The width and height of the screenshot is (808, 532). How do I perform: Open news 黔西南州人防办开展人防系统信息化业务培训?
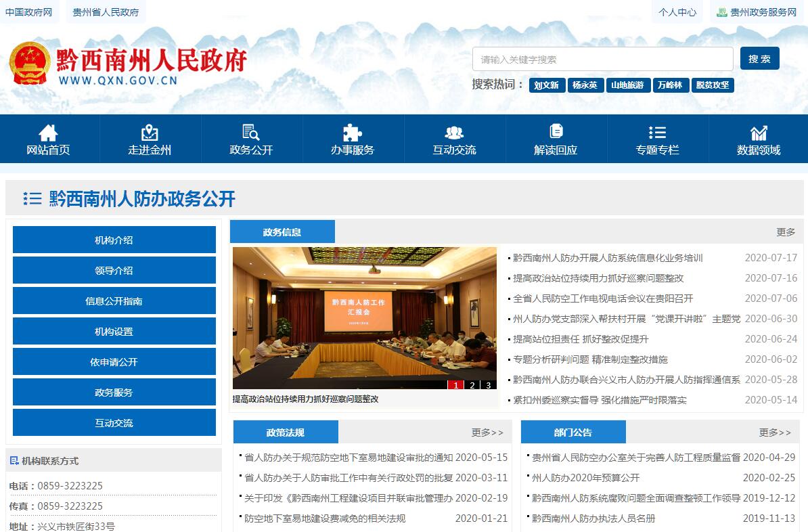608,258
